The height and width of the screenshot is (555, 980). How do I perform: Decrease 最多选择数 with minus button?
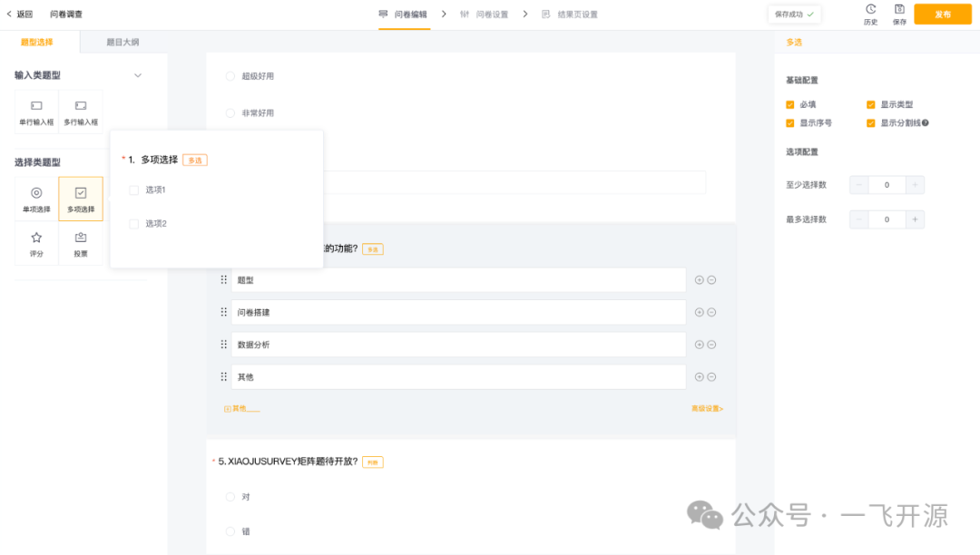pyautogui.click(x=858, y=219)
